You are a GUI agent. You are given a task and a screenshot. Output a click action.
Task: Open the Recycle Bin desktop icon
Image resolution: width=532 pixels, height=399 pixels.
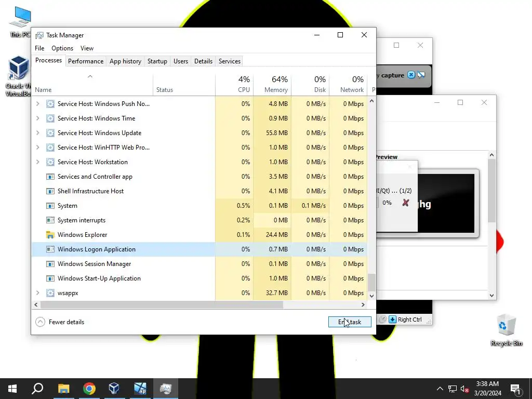[506, 330]
